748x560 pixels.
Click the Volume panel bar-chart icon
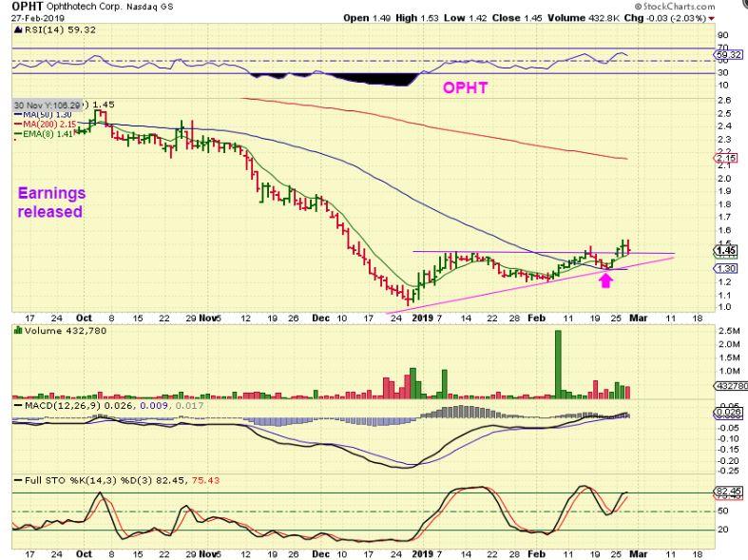point(19,330)
